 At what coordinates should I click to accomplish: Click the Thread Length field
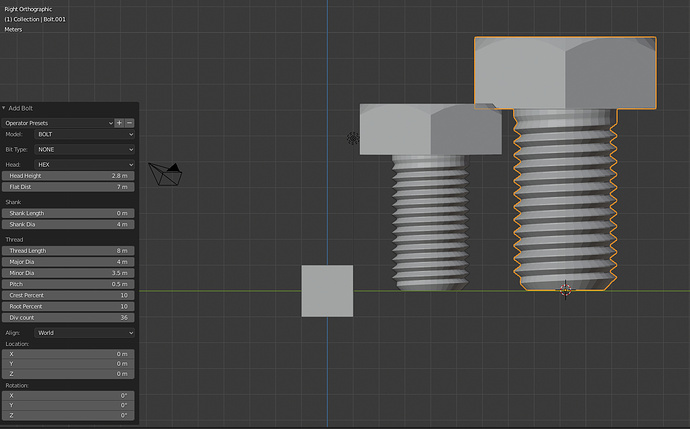[x=68, y=250]
